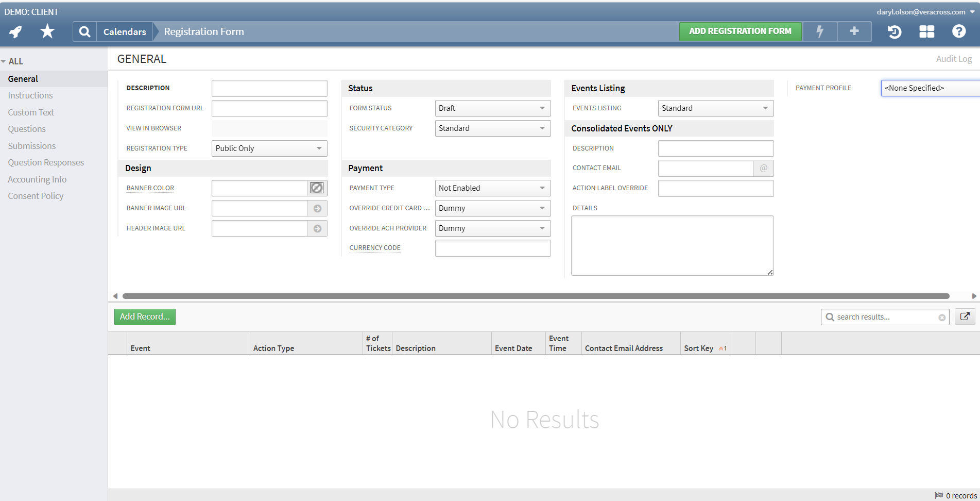The image size is (980, 501).
Task: Expand the Form Status dropdown
Action: (492, 108)
